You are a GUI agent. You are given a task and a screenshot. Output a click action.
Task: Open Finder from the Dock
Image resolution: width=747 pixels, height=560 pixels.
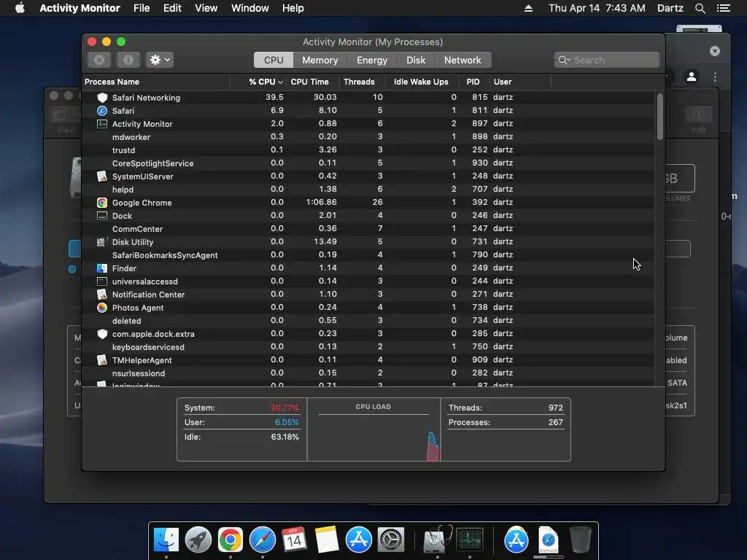point(166,540)
